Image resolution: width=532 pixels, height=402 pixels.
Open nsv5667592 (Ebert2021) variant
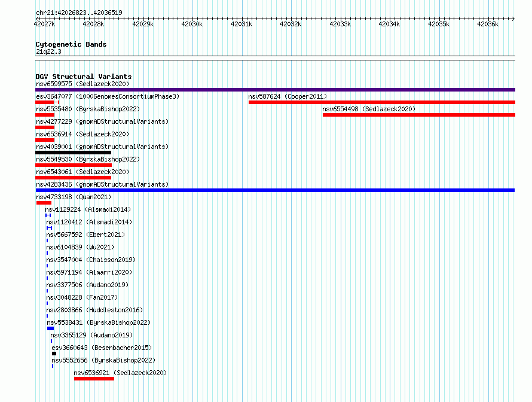(x=85, y=234)
